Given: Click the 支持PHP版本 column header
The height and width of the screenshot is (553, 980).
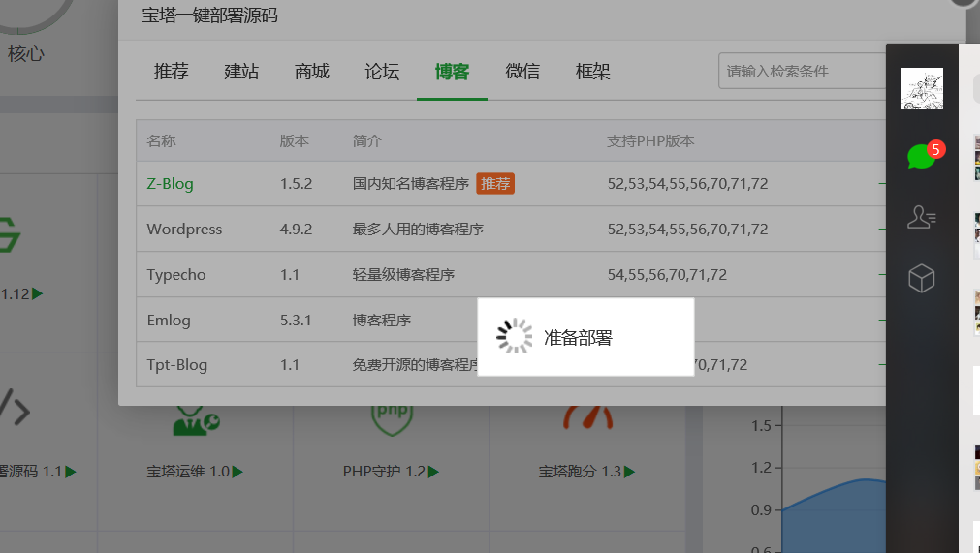Looking at the screenshot, I should [x=650, y=141].
